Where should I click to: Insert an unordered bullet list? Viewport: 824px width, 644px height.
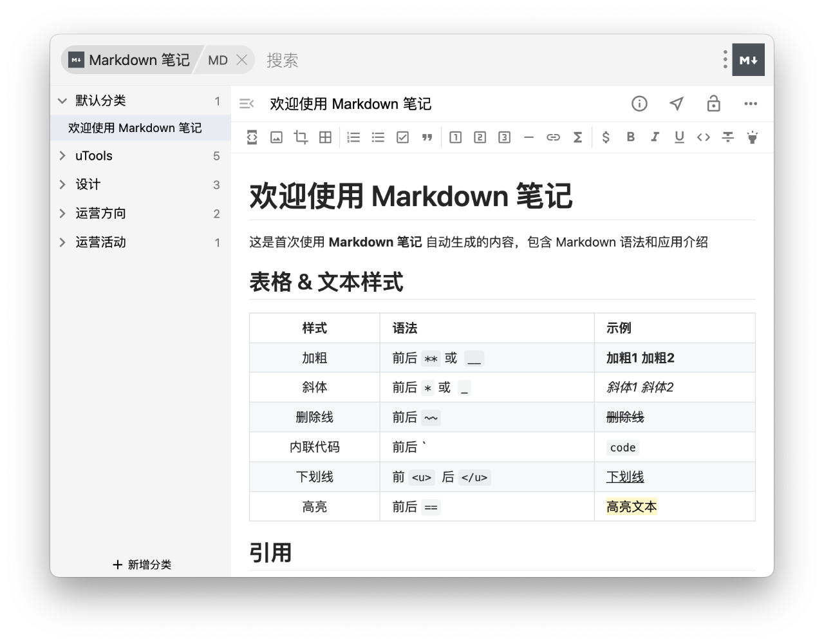[x=378, y=137]
